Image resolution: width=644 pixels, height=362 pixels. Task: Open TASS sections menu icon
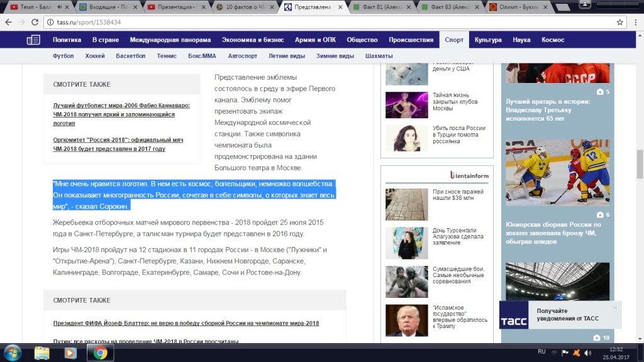coord(33,40)
